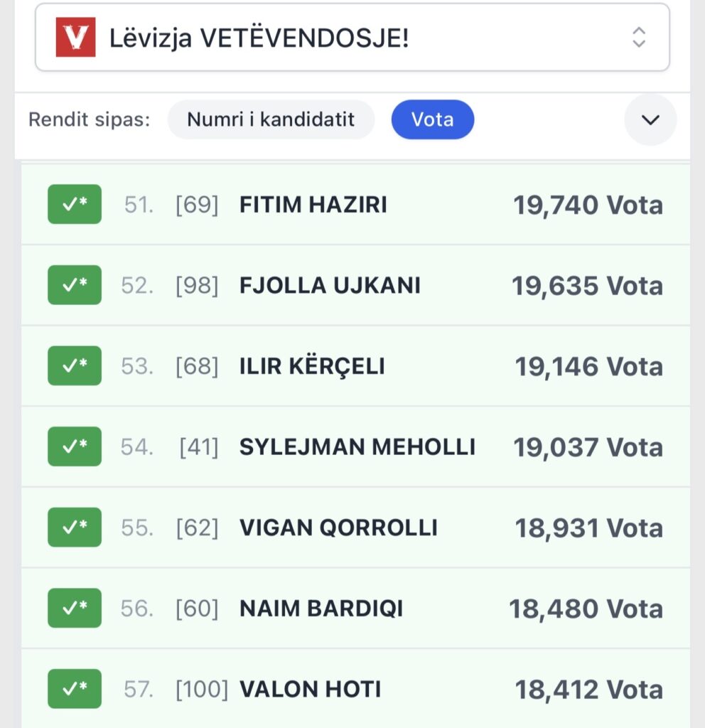Viewport: 705px width, 728px height.
Task: Click green checkmark badge beside Valon Hoti
Action: pyautogui.click(x=75, y=689)
